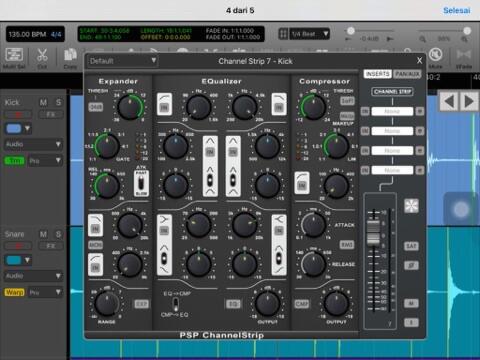
Task: Toggle the SAT saturation button
Action: point(411,246)
